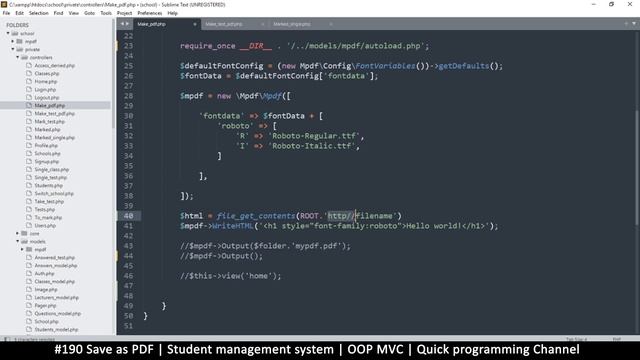The width and height of the screenshot is (640, 360).
Task: Open Users.php in sidebar
Action: click(x=45, y=225)
